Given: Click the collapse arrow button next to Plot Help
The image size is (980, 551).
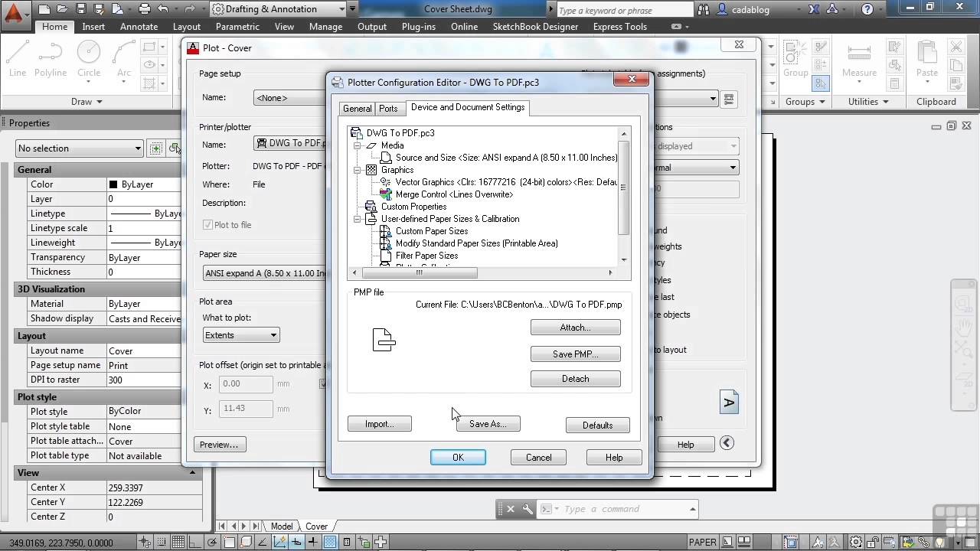Looking at the screenshot, I should pyautogui.click(x=727, y=443).
